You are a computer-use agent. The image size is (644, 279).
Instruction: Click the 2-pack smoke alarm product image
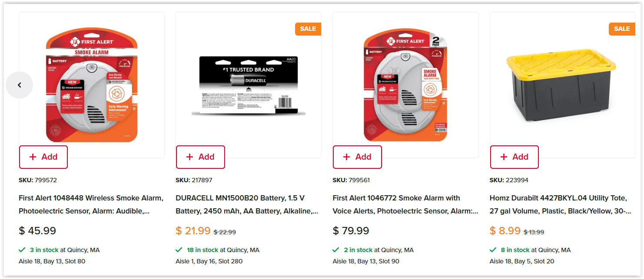click(405, 85)
